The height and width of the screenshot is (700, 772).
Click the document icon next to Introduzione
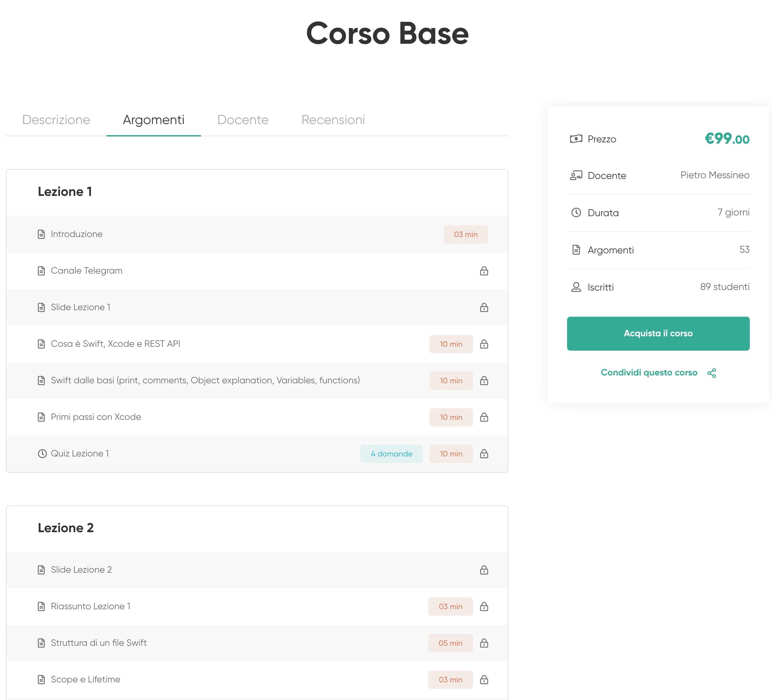(x=41, y=234)
